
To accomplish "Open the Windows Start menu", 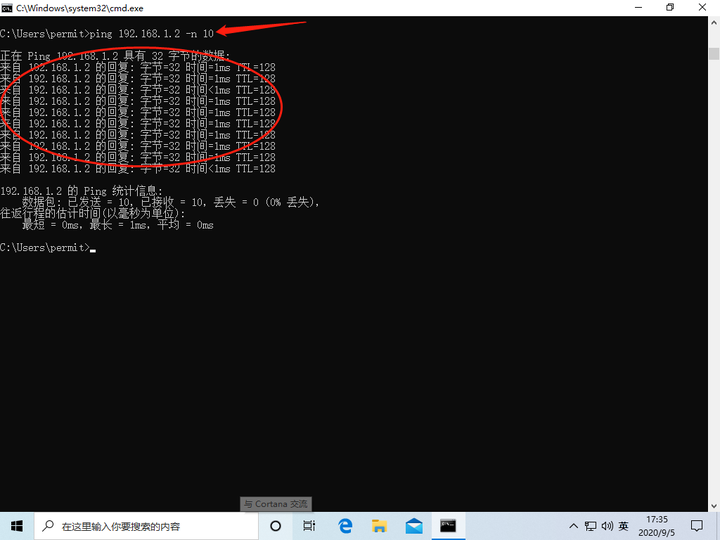I will pyautogui.click(x=17, y=526).
